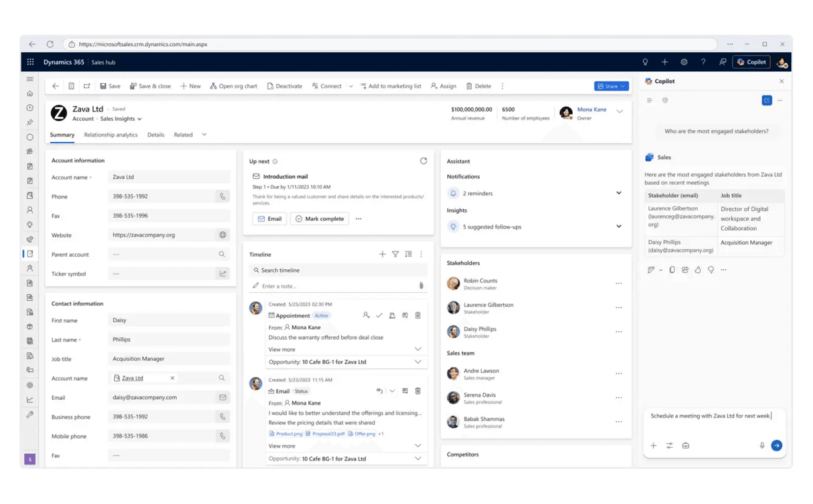Click New in the command bar
The width and height of the screenshot is (813, 504).
coord(191,86)
